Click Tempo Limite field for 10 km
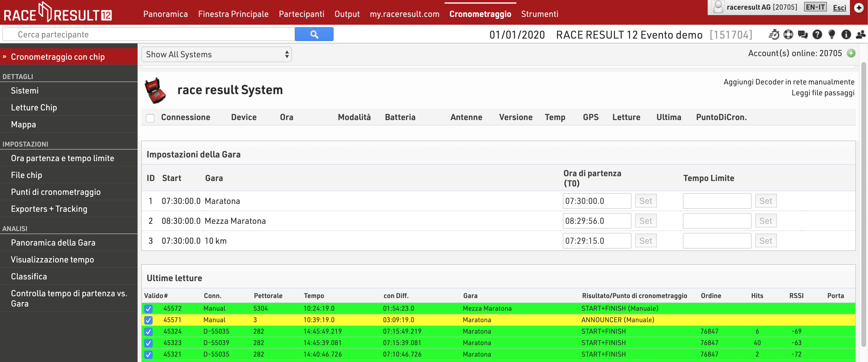Image resolution: width=868 pixels, height=362 pixels. point(717,241)
